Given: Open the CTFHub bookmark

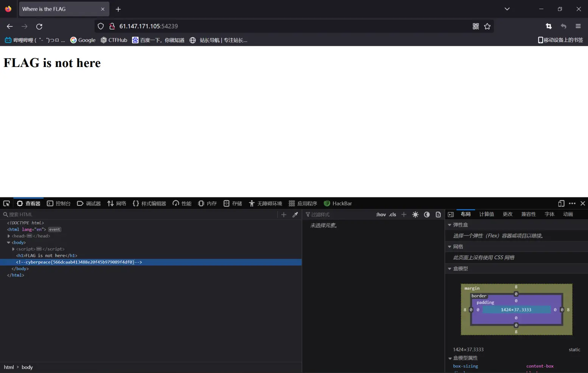Looking at the screenshot, I should coord(114,40).
